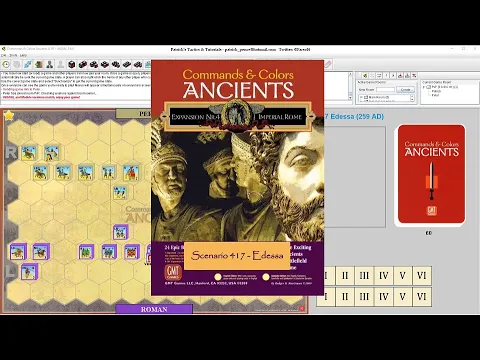
Task: Expand the Main Room tree node
Action: click(361, 97)
